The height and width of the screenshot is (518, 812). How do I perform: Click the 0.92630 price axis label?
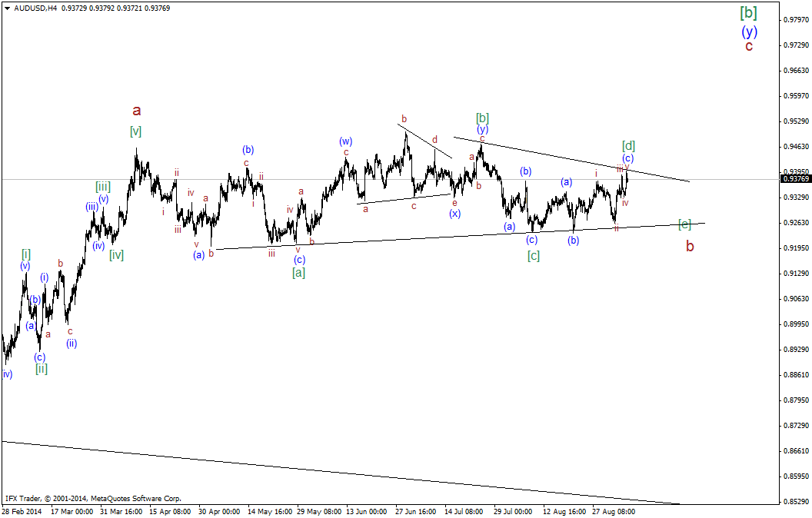click(796, 223)
